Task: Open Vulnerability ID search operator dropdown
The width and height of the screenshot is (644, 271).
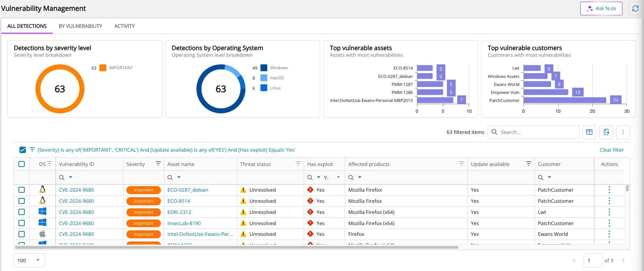Action: tap(71, 177)
